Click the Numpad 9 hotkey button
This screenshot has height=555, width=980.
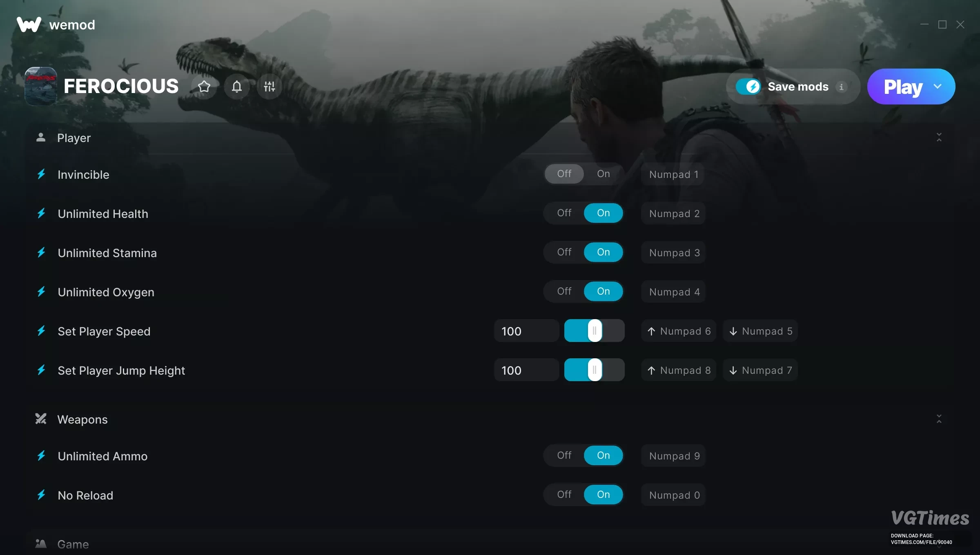[x=674, y=455]
